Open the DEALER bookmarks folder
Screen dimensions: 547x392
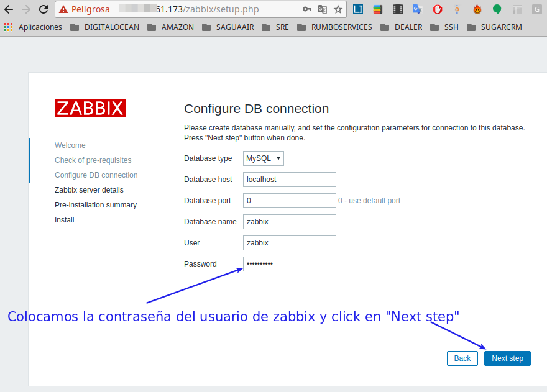[402, 27]
